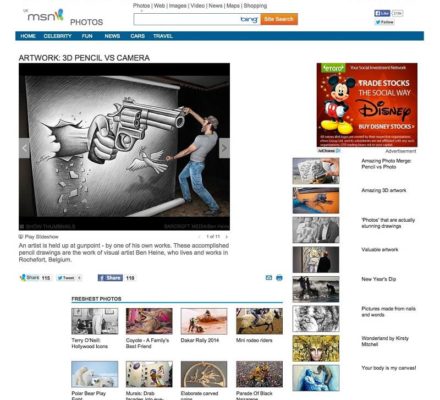Advance slideshow with right arrow on image

tap(224, 148)
